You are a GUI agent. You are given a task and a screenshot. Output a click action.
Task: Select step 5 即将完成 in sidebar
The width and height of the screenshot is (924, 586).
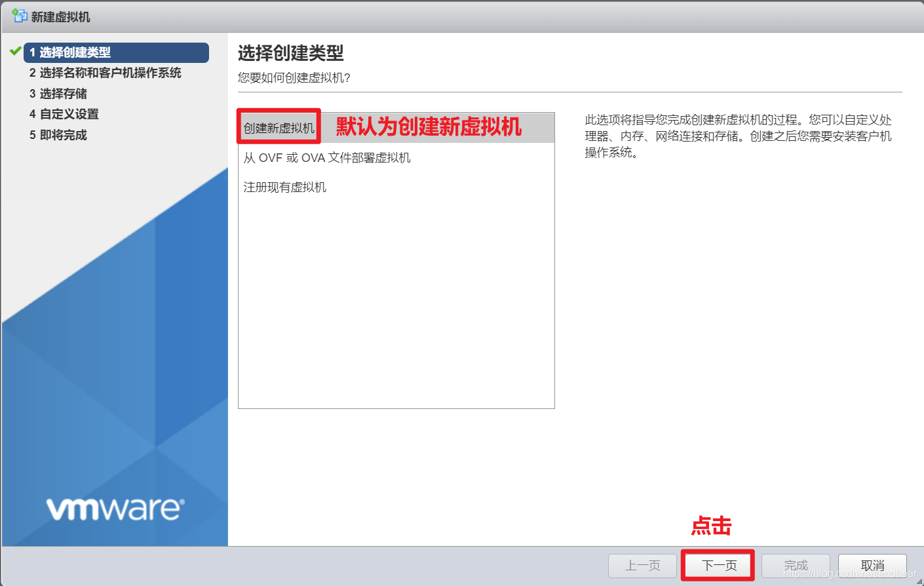coord(63,135)
